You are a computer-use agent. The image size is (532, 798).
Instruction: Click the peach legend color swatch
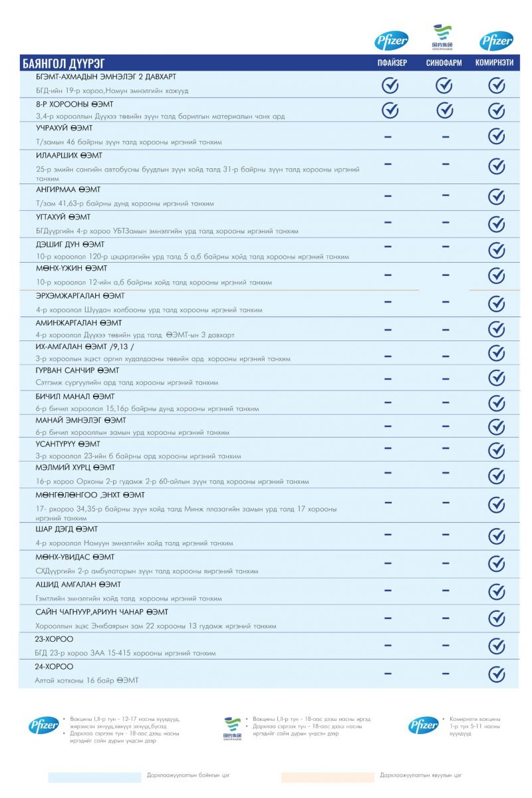pyautogui.click(x=327, y=777)
